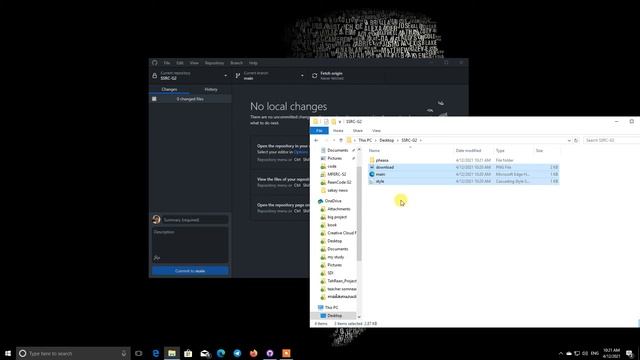Image resolution: width=640 pixels, height=360 pixels.
Task: Click the Explorer Back arrow
Action: pos(316,140)
